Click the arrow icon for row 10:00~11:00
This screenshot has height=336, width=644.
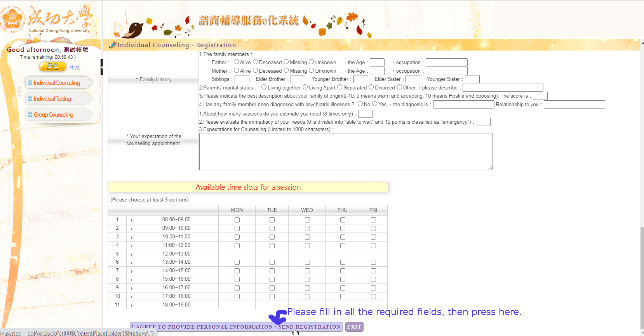132,238
